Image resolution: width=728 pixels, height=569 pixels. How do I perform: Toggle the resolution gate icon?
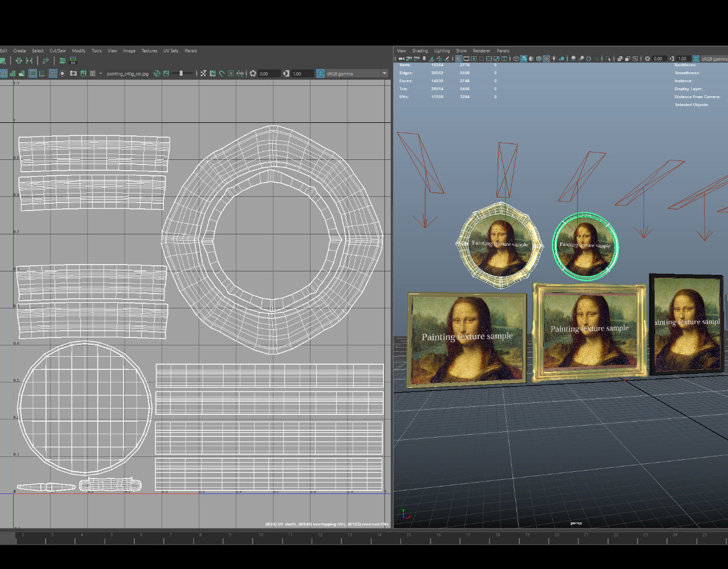coord(474,59)
